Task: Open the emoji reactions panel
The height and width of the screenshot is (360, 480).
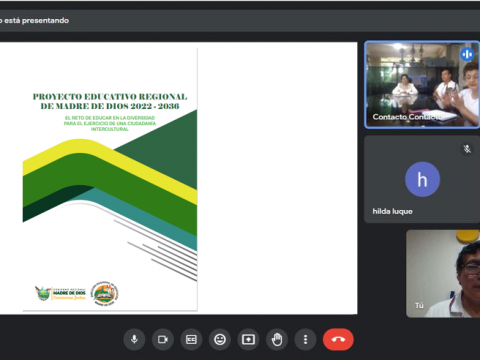Action: 220,340
